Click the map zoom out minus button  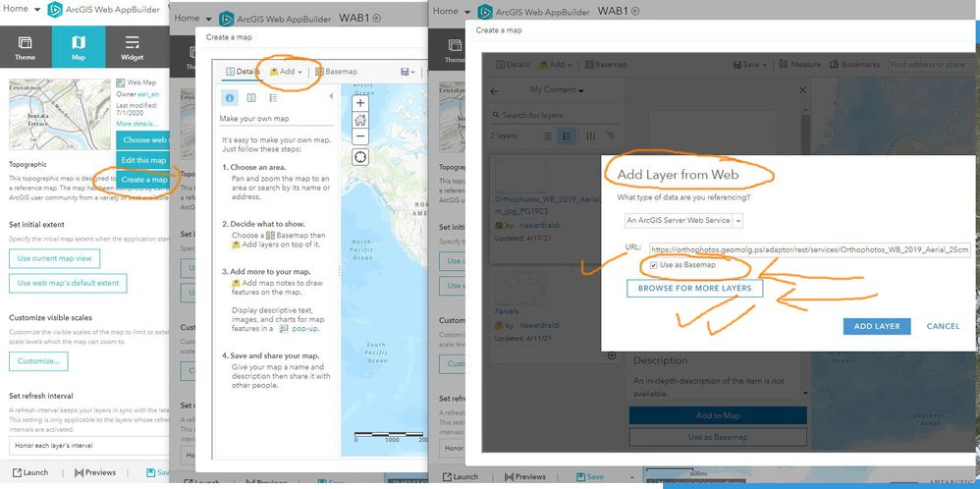pos(360,136)
